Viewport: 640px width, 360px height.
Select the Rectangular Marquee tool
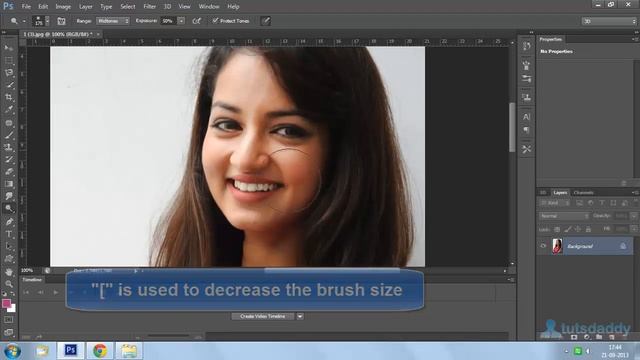point(9,60)
